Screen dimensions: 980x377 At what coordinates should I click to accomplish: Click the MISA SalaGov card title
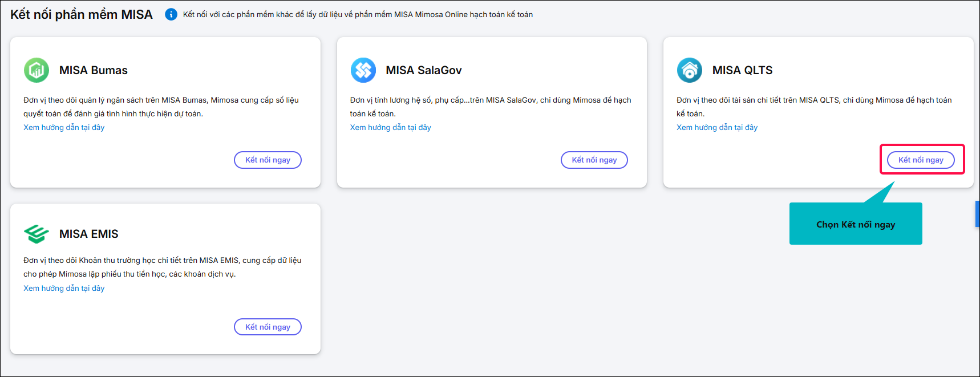tap(424, 70)
